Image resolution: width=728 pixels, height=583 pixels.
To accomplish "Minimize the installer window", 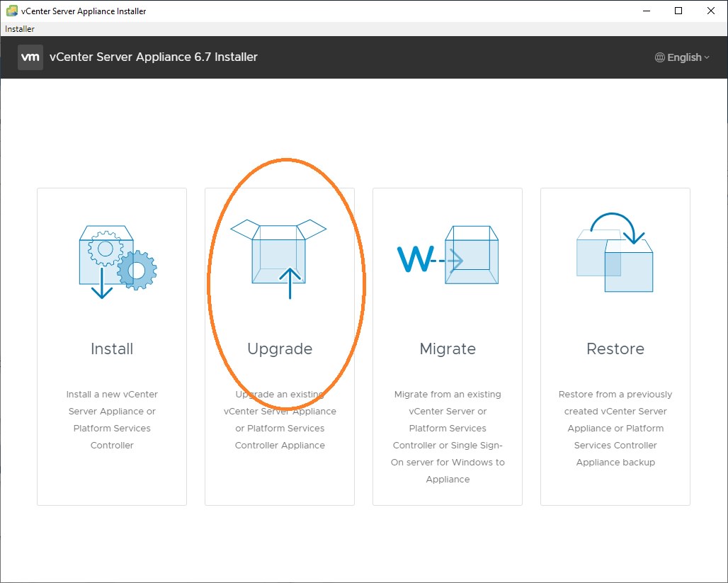I will pos(647,11).
